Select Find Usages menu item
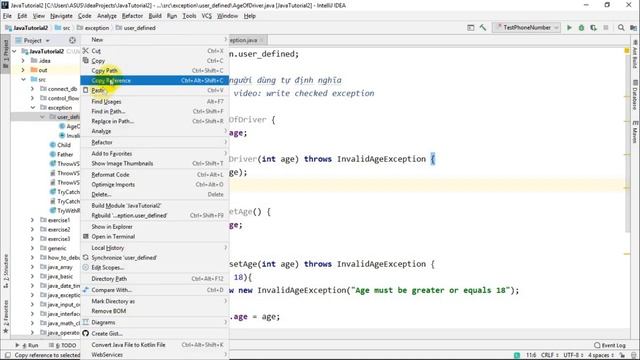 (155, 101)
